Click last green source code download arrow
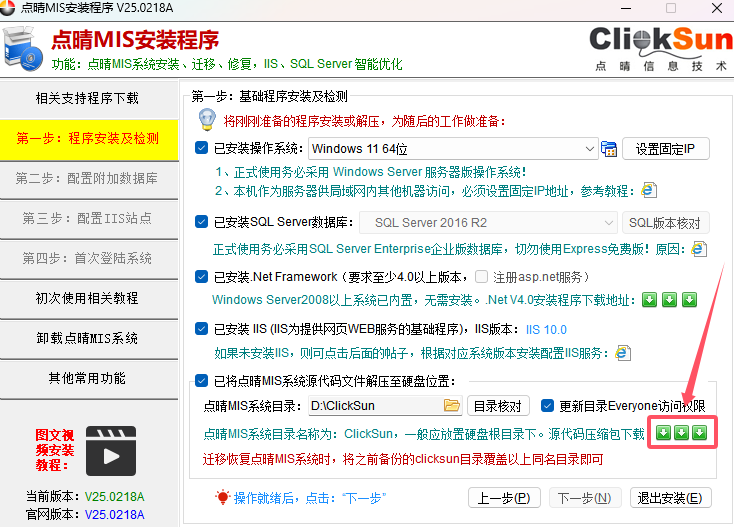735x527 pixels. (x=699, y=432)
